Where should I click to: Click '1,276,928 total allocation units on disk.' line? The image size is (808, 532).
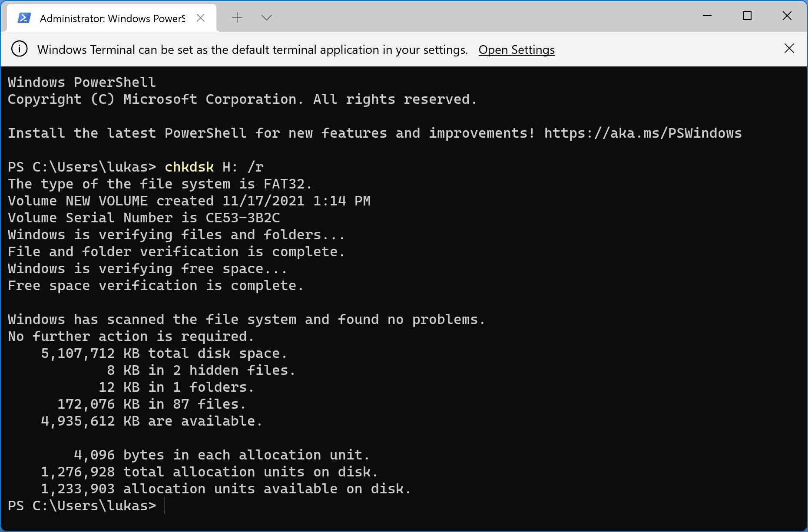[x=209, y=472]
